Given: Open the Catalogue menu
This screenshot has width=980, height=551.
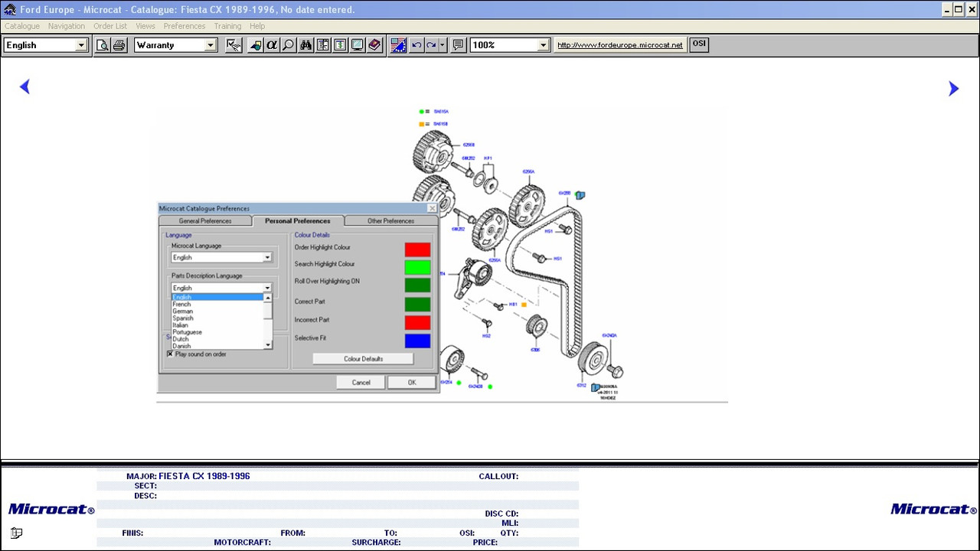Looking at the screenshot, I should (22, 26).
